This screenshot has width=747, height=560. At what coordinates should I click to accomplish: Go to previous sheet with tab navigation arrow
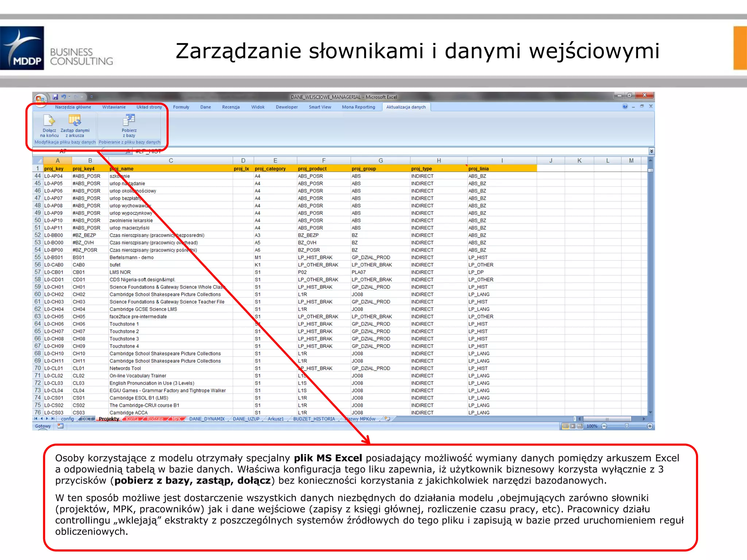42,419
